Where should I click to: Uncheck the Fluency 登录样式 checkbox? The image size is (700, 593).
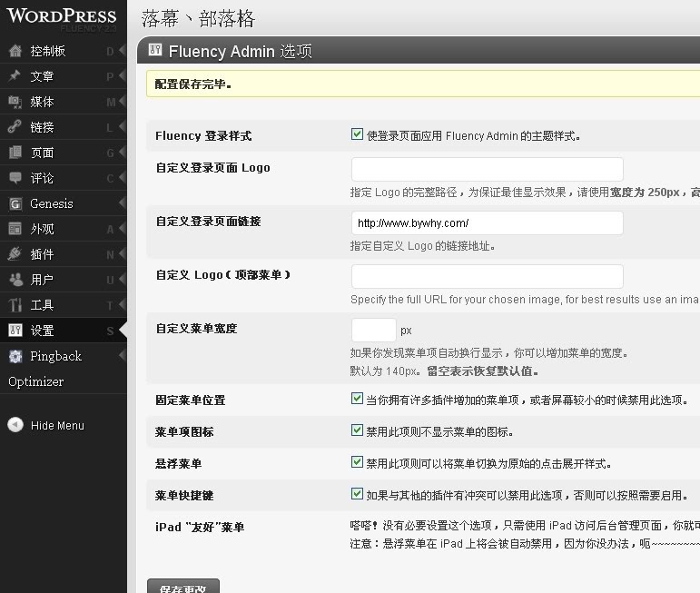tap(357, 135)
